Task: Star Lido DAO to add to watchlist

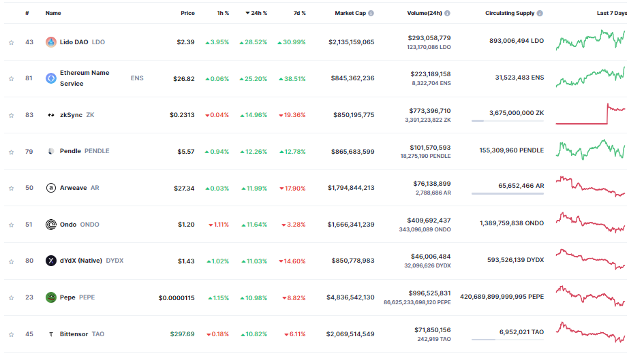Action: pos(12,42)
